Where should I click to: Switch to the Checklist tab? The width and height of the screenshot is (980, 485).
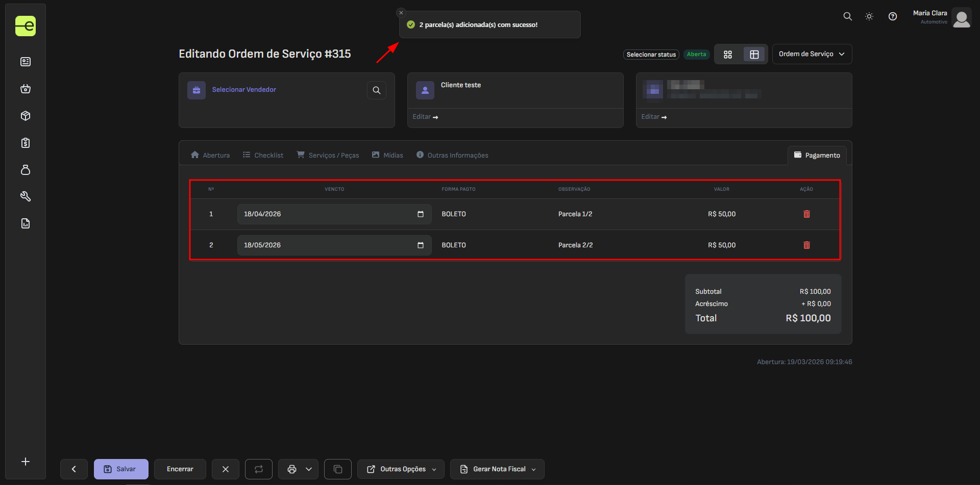(x=263, y=155)
